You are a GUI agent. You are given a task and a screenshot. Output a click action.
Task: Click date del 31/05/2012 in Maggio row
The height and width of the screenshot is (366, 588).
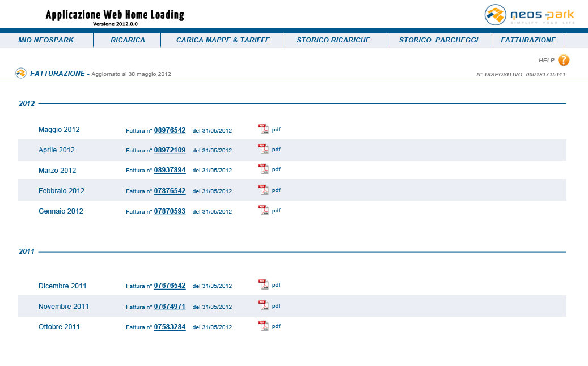click(212, 131)
